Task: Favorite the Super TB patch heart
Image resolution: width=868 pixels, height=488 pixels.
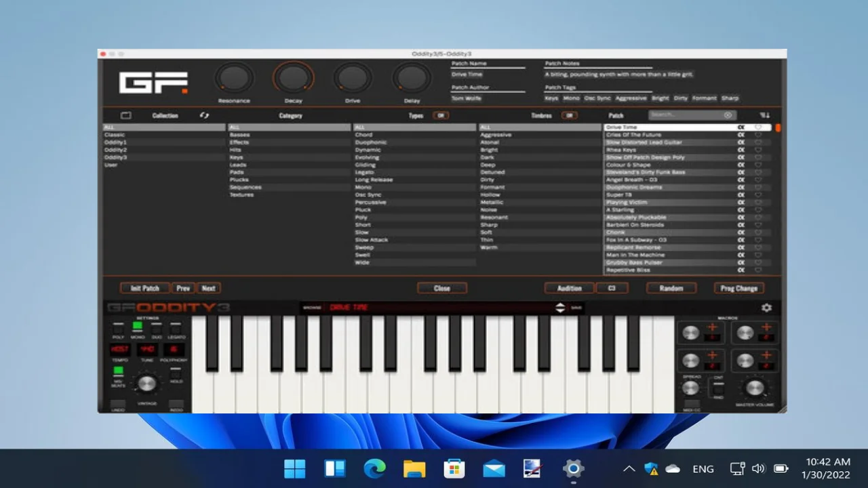Action: 758,195
